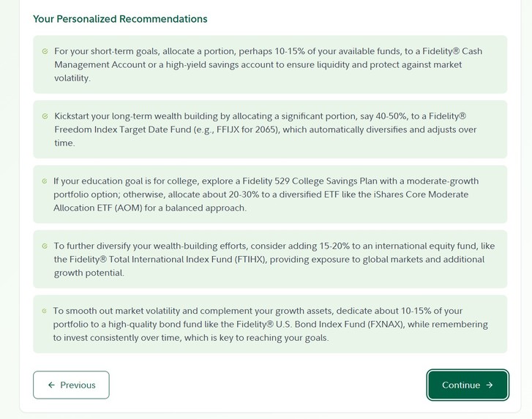
Task: Click the left arrow icon in Previous
Action: click(x=51, y=385)
